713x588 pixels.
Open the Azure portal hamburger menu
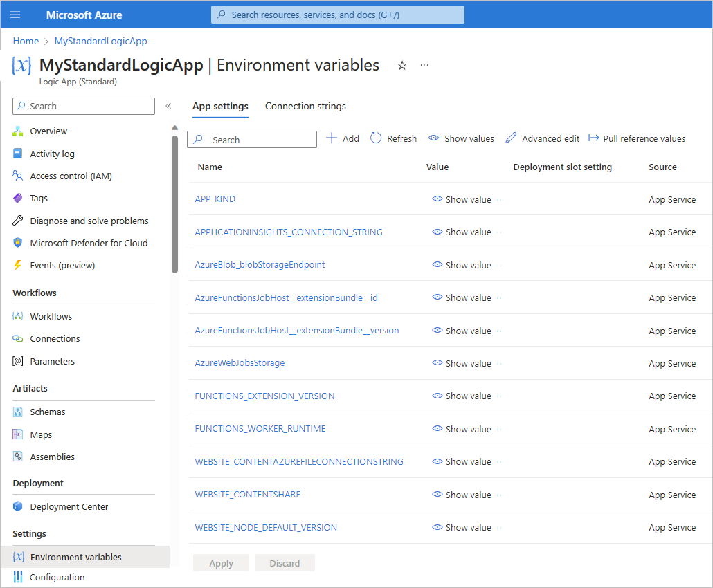15,15
